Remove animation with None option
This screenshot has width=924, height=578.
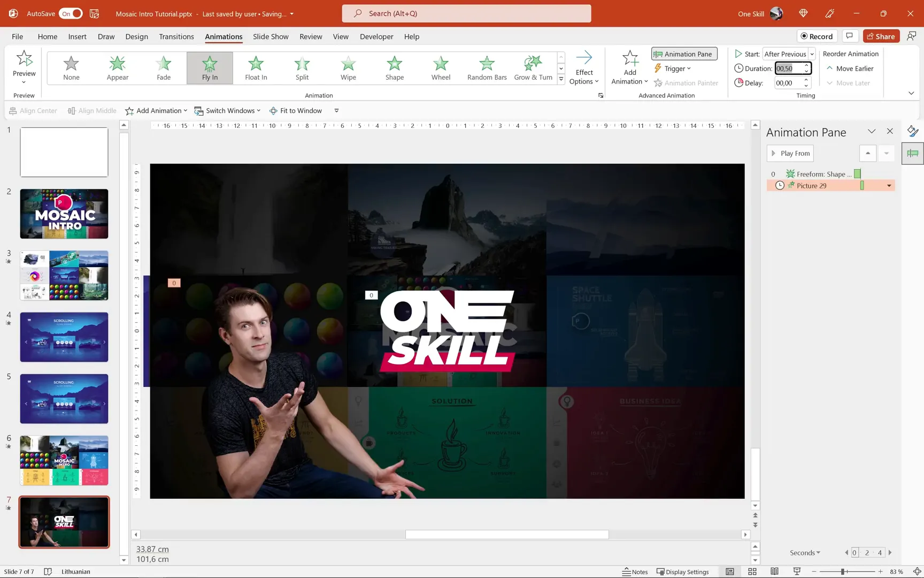click(x=71, y=68)
